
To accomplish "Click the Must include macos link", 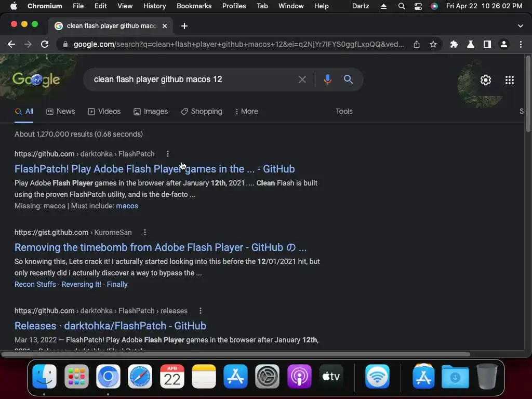I will pyautogui.click(x=127, y=206).
